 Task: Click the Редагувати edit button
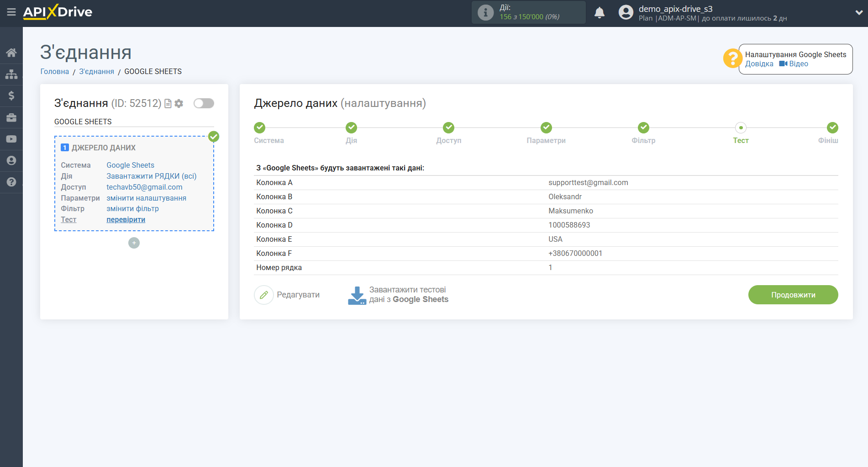click(x=287, y=295)
